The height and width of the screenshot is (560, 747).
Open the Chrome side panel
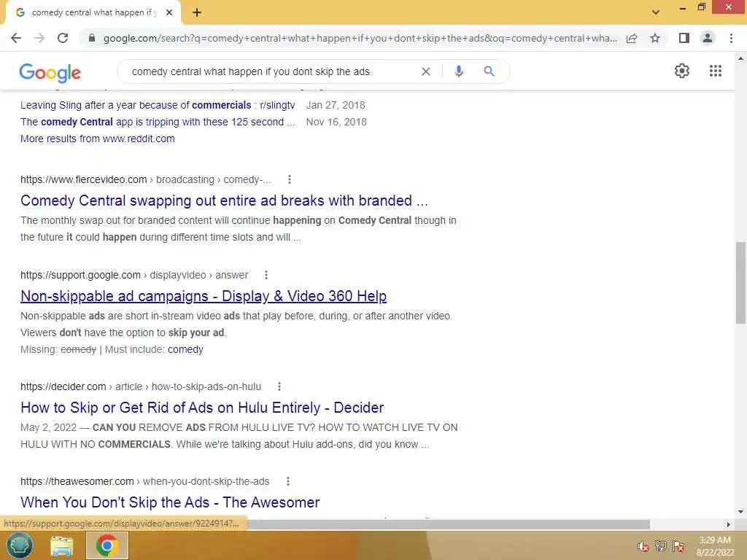[684, 38]
